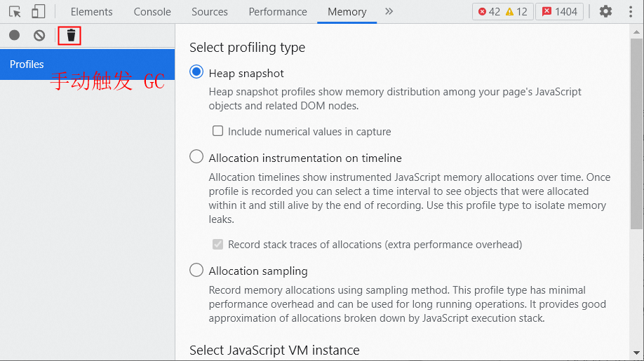The height and width of the screenshot is (361, 644).
Task: Select the Heap snapshot radio option
Action: 196,71
